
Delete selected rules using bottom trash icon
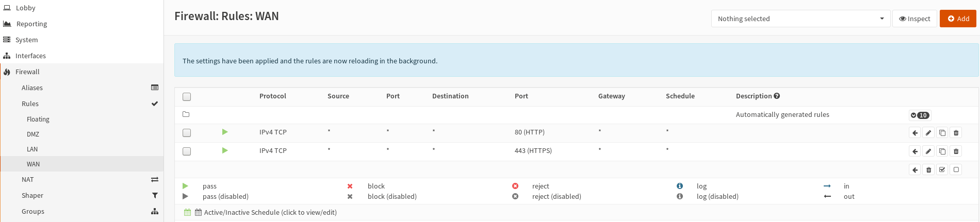click(928, 169)
